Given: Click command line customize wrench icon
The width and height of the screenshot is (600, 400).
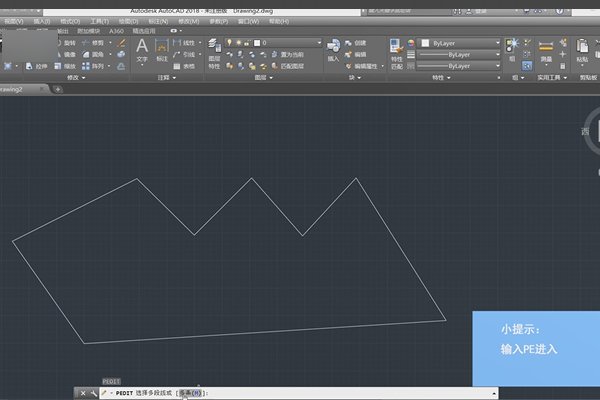Looking at the screenshot, I should coord(93,394).
